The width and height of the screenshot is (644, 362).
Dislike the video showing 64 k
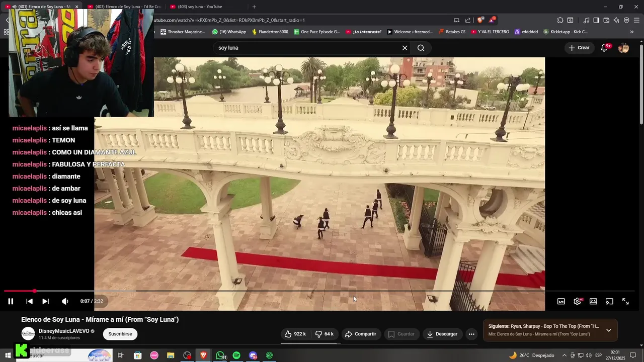(325, 334)
